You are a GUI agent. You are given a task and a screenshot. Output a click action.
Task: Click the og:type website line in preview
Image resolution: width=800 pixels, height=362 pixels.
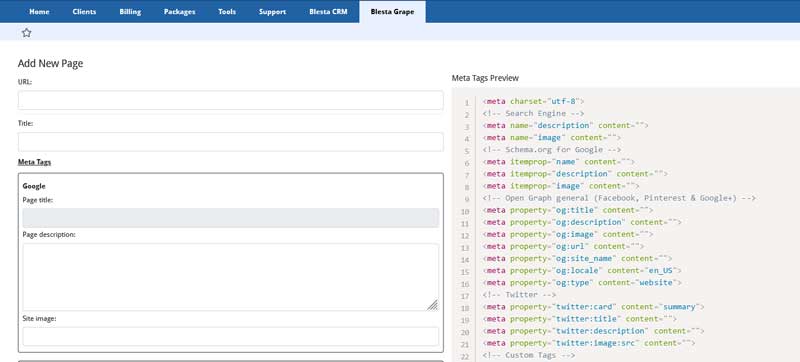[582, 282]
